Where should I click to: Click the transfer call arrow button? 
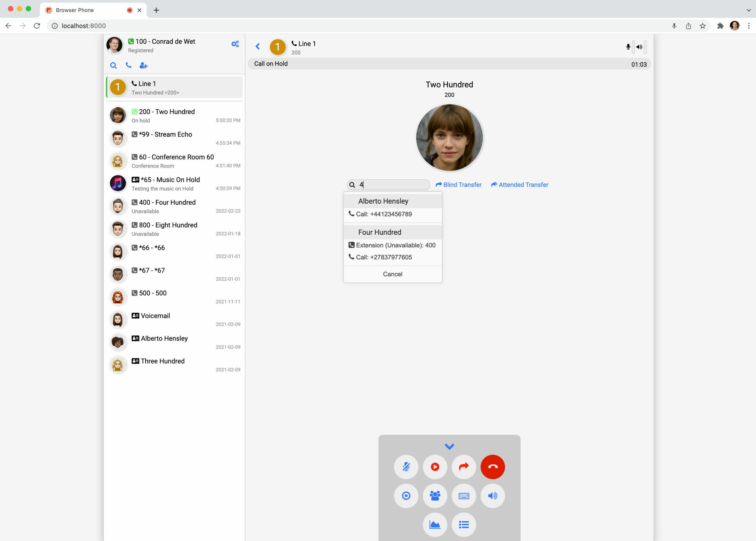(463, 467)
